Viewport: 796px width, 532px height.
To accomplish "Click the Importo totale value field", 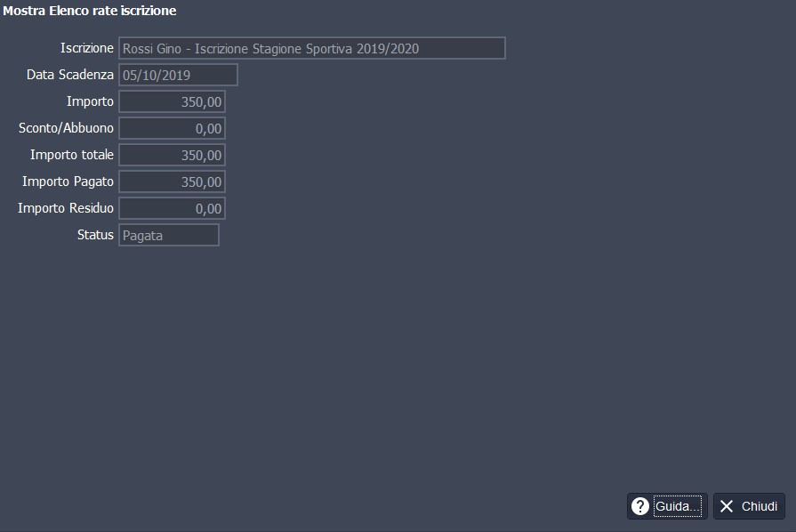I will (x=172, y=155).
